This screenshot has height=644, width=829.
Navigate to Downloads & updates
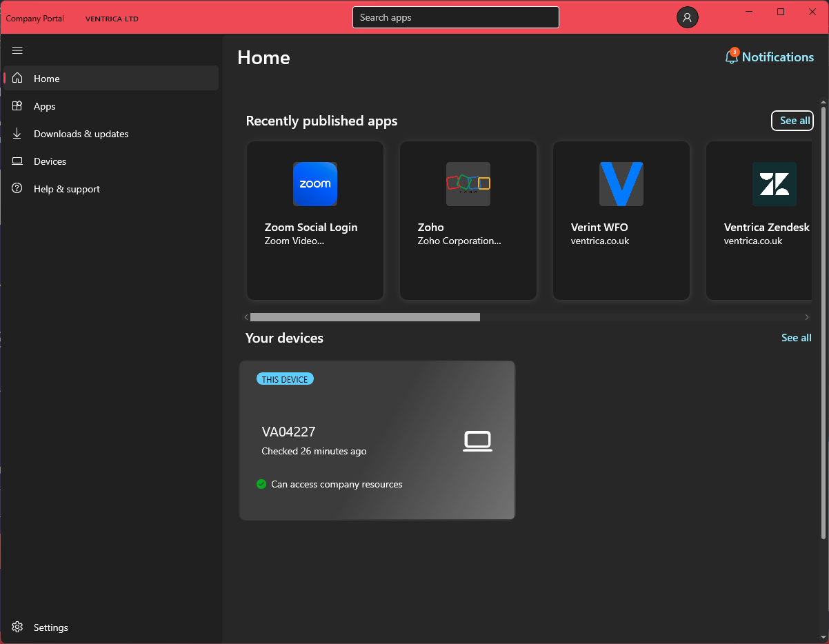click(81, 134)
